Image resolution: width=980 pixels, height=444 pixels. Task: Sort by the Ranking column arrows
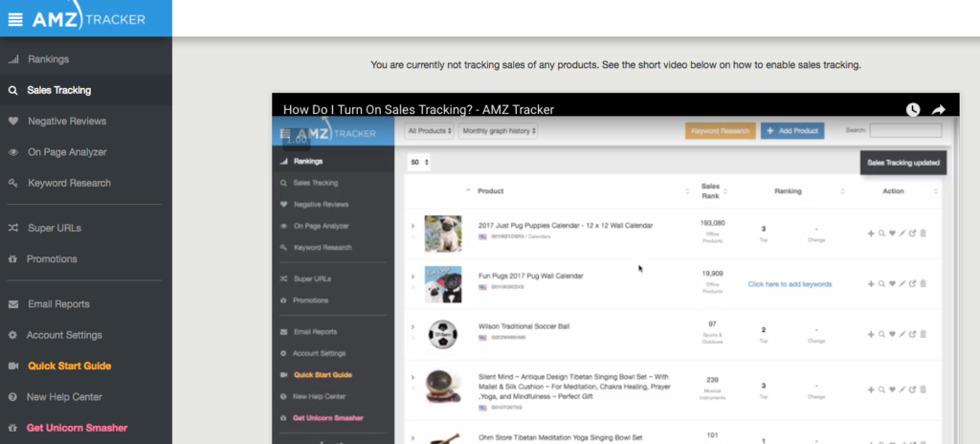(x=842, y=191)
